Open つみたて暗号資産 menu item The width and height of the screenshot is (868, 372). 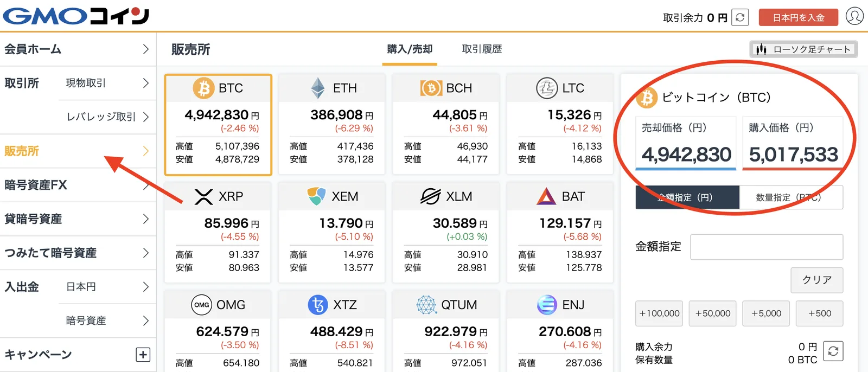pos(78,253)
